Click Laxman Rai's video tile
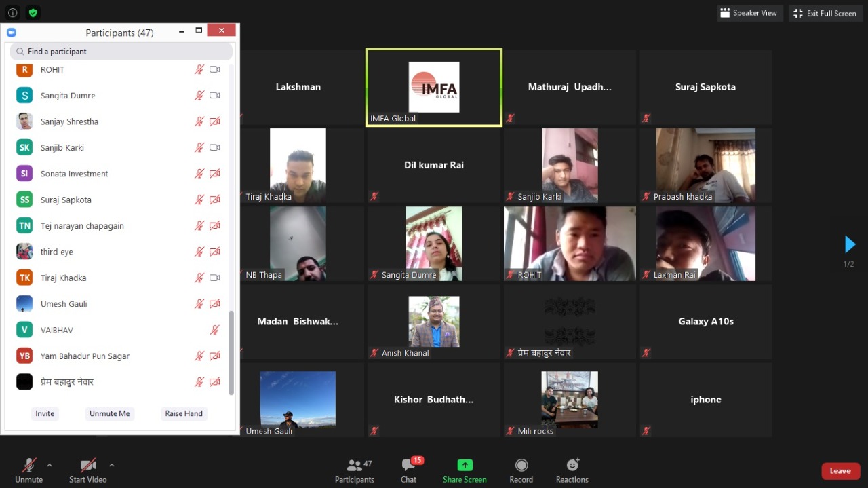The image size is (868, 488). 706,244
